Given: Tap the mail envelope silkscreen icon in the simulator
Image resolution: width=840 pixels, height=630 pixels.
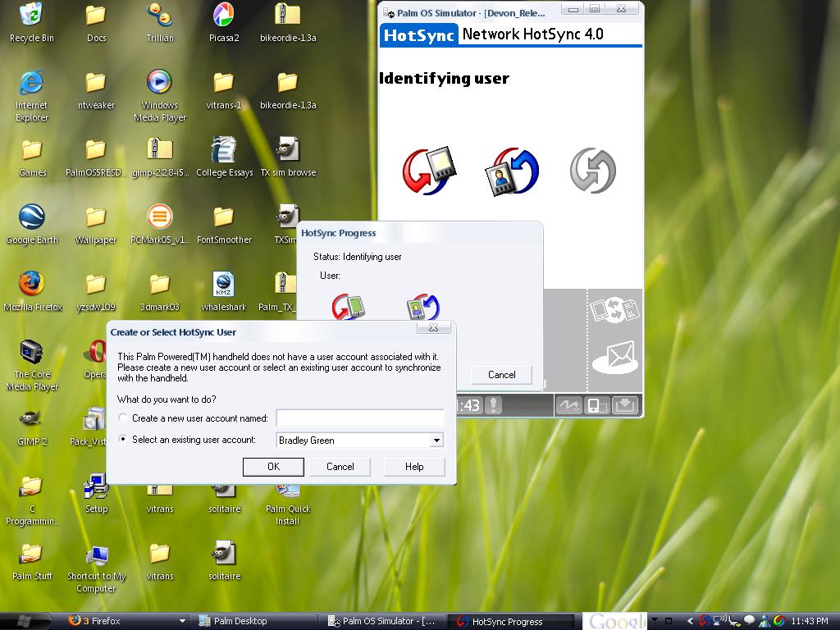Looking at the screenshot, I should coord(615,357).
